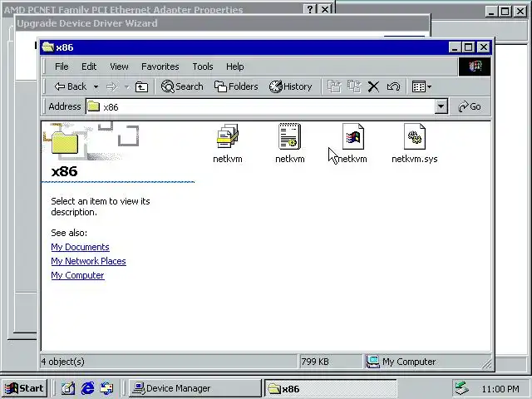Open the Help menu
The image size is (532, 399).
[234, 66]
